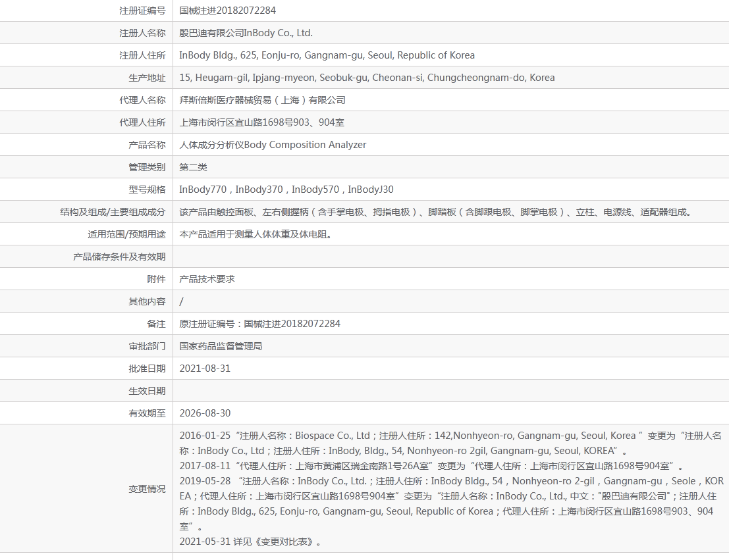Screen dimensions: 729x560
Task: Select registration number 国械注进20182072284 in first row
Action: click(227, 11)
